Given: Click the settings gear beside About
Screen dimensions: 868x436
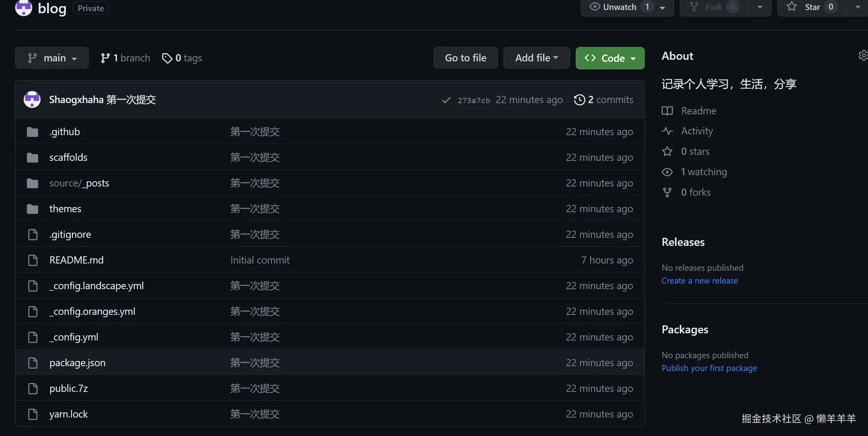Looking at the screenshot, I should tap(863, 56).
